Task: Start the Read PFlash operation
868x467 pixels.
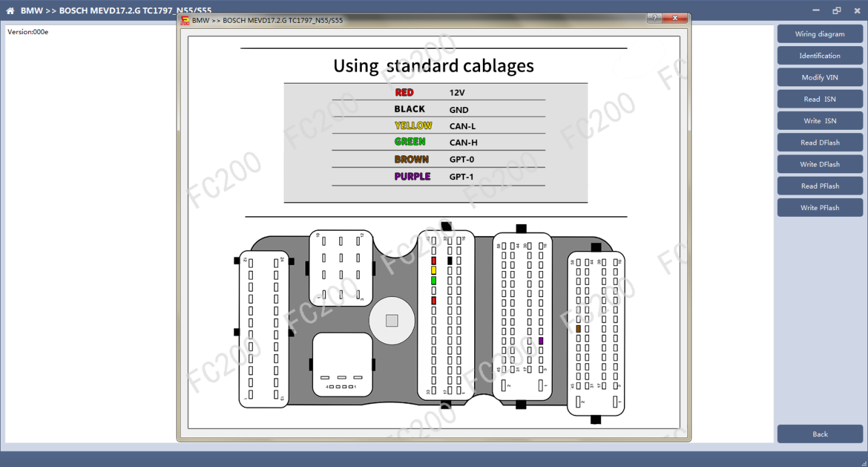Action: pos(820,186)
